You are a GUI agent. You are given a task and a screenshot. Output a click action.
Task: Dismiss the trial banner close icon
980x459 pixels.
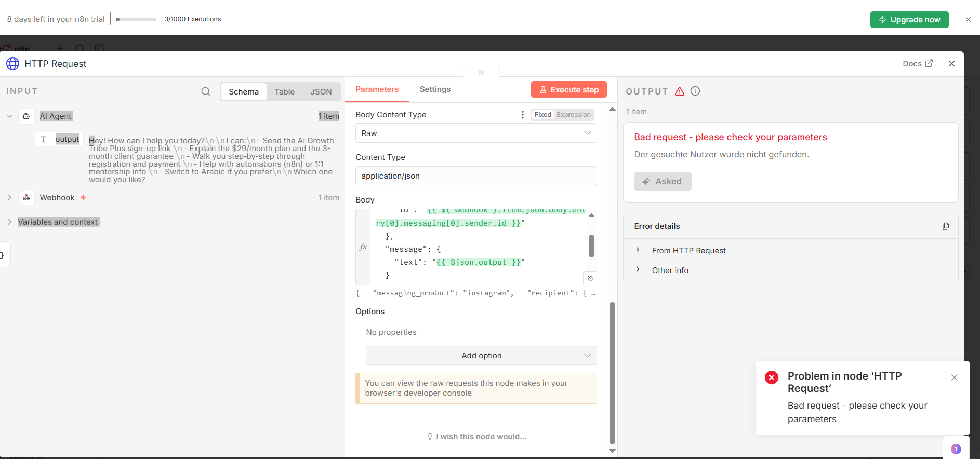[968, 20]
